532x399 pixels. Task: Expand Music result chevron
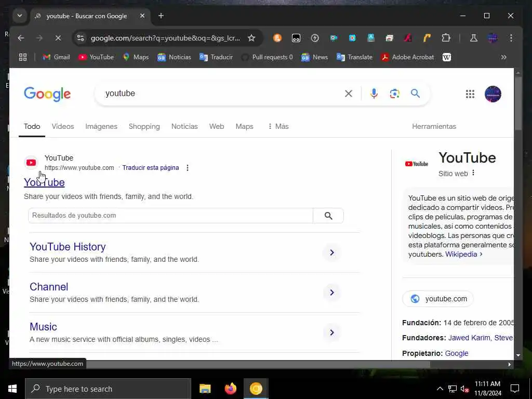click(x=332, y=332)
